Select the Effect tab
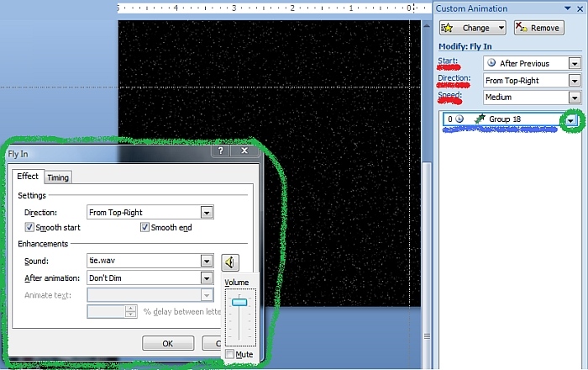The height and width of the screenshot is (370, 588). [28, 177]
